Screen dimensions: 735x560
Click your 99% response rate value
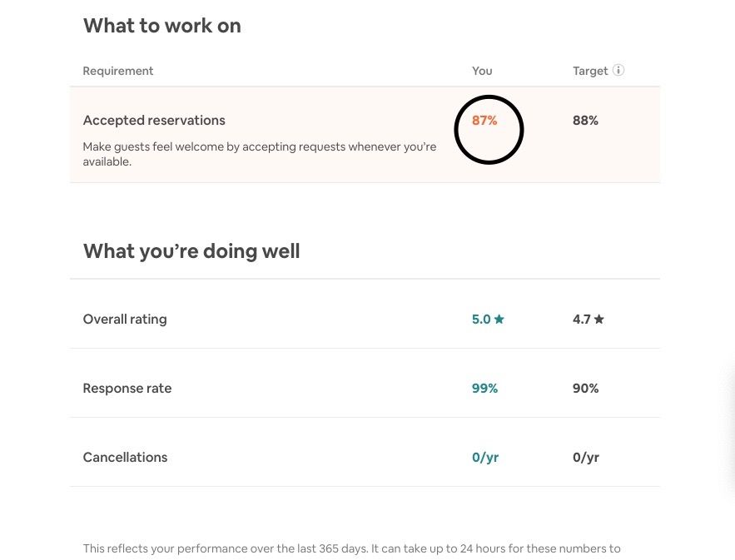(x=484, y=389)
